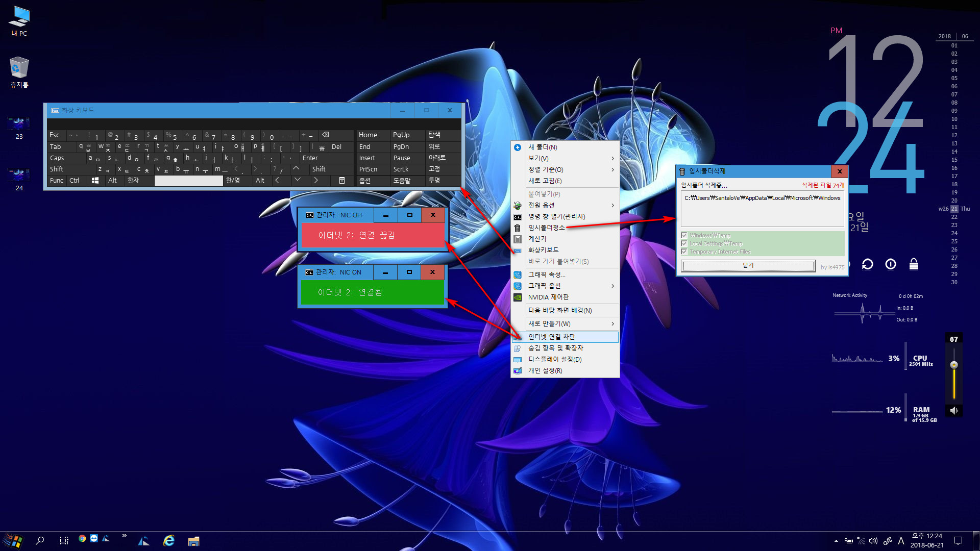Open Internet Explorer on the taskbar
Screen dimensions: 980x551
click(169, 541)
